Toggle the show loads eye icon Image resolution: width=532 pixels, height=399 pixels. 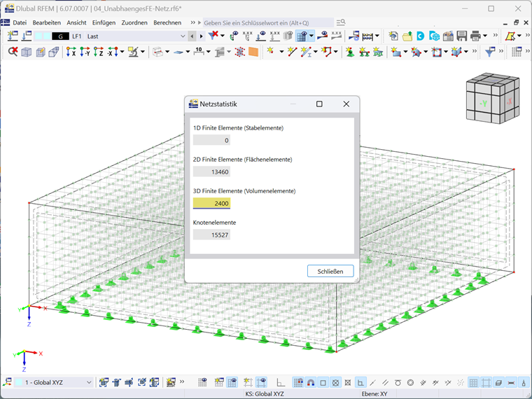(x=261, y=36)
